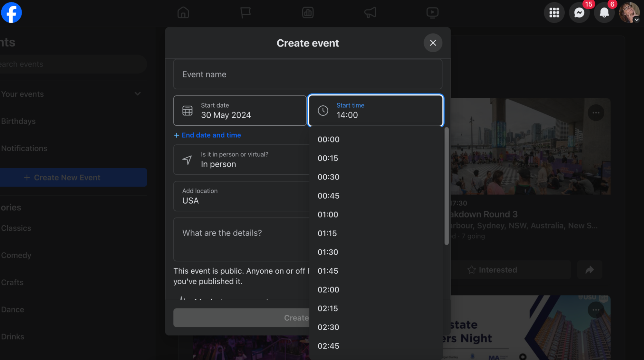Open the notifications bell icon
Image resolution: width=644 pixels, height=360 pixels.
pos(604,13)
